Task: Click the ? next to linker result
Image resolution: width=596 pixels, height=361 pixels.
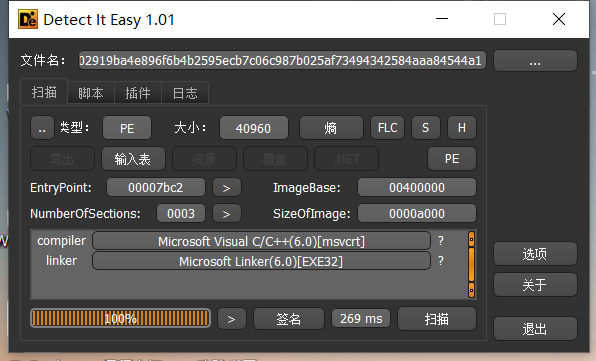Action: tap(441, 261)
